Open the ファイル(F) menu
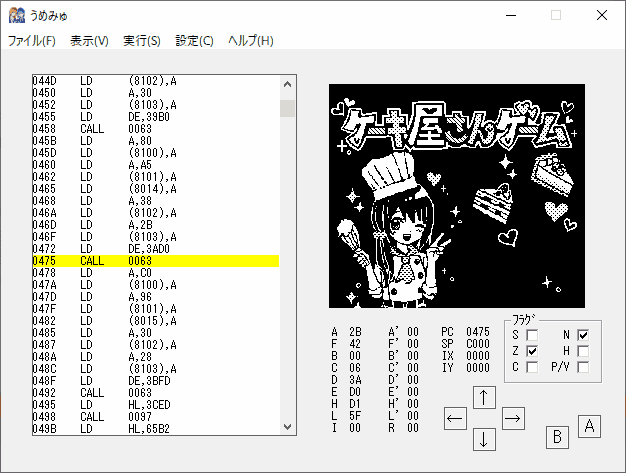The width and height of the screenshot is (626, 473). point(32,41)
